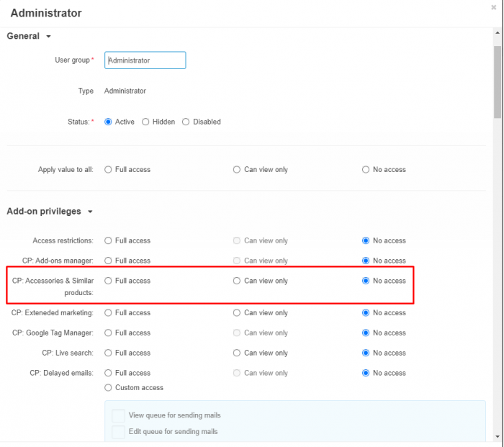This screenshot has height=447, width=504.
Task: Select the Active status radio button
Action: click(x=108, y=122)
